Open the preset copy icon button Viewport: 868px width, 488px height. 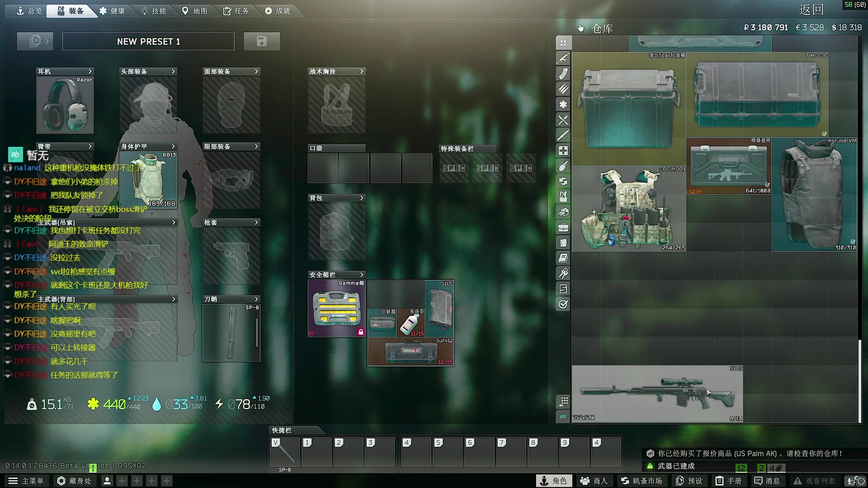point(35,41)
